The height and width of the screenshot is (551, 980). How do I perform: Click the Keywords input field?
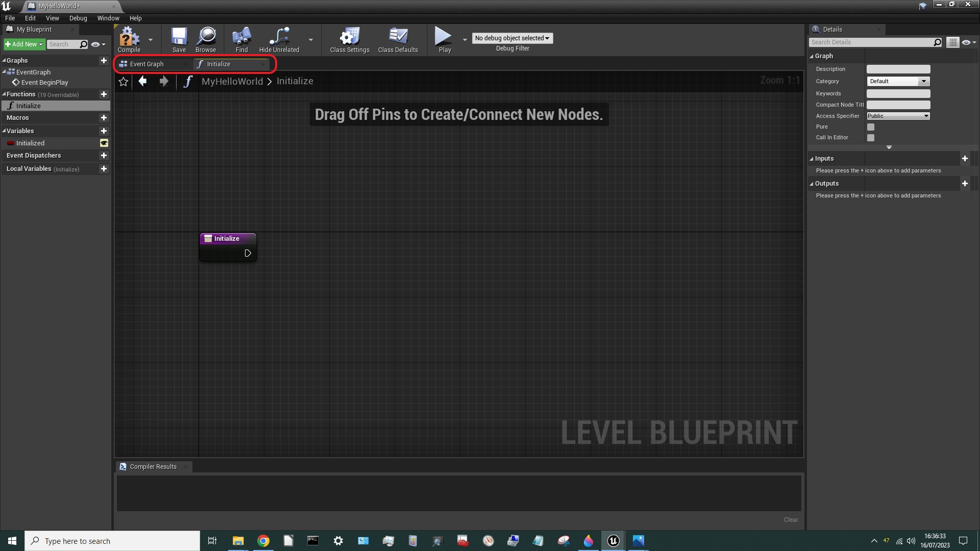(898, 94)
